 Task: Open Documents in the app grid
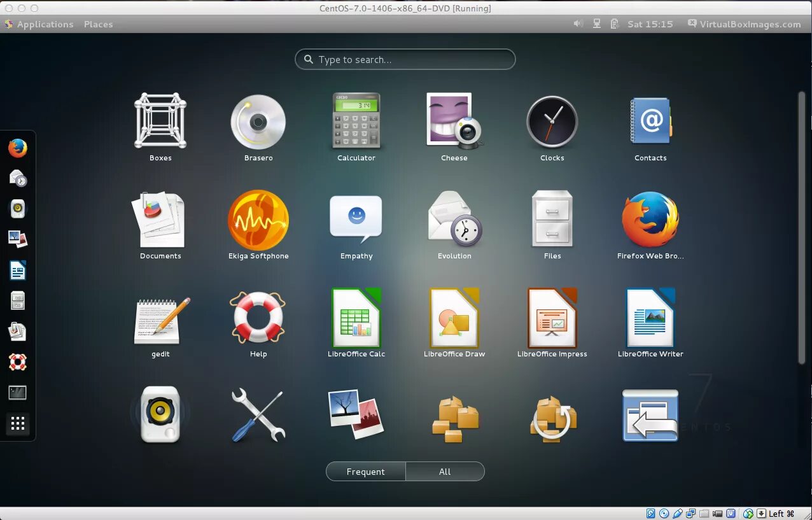160,225
